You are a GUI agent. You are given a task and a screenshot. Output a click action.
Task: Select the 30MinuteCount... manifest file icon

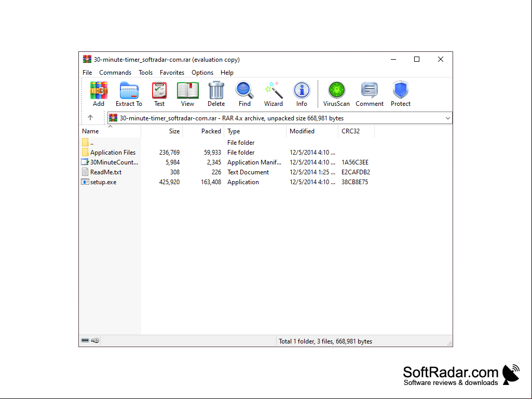85,162
